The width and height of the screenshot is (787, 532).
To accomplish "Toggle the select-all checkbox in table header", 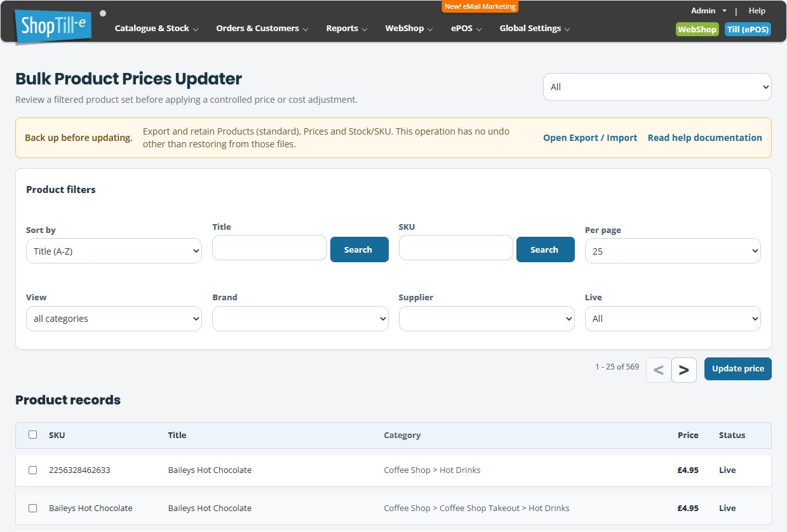I will pos(33,435).
